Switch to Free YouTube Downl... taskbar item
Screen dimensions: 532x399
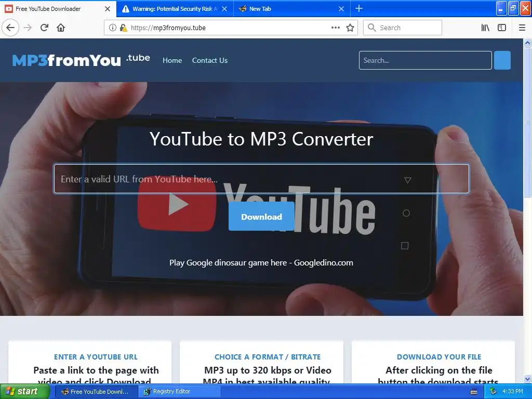[x=96, y=392]
